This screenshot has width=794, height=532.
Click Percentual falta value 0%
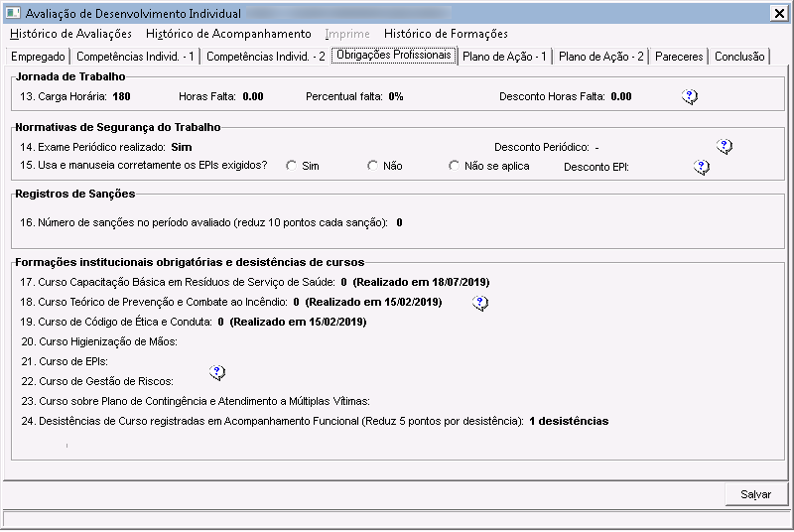coord(396,96)
